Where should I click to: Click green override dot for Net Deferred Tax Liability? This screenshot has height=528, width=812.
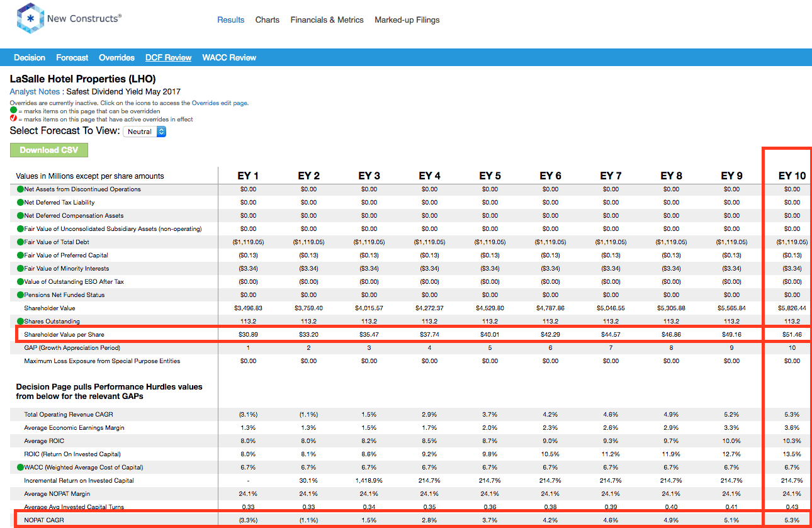pyautogui.click(x=20, y=202)
